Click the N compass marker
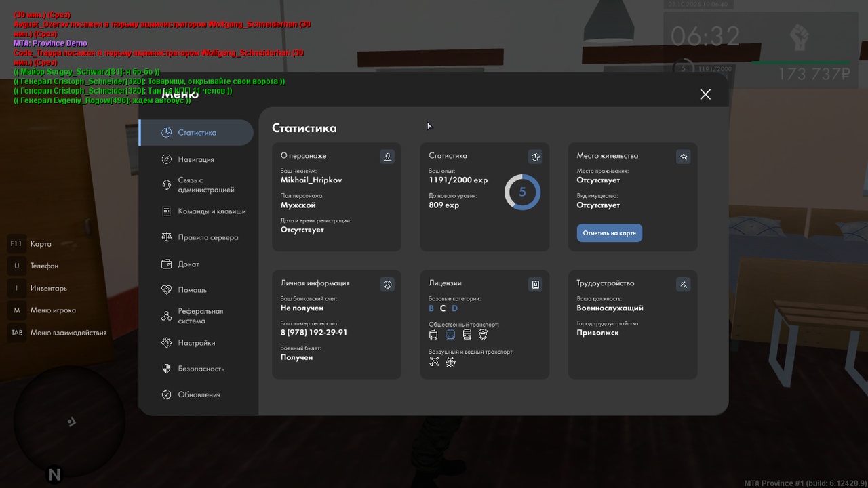868x488 pixels. point(54,474)
